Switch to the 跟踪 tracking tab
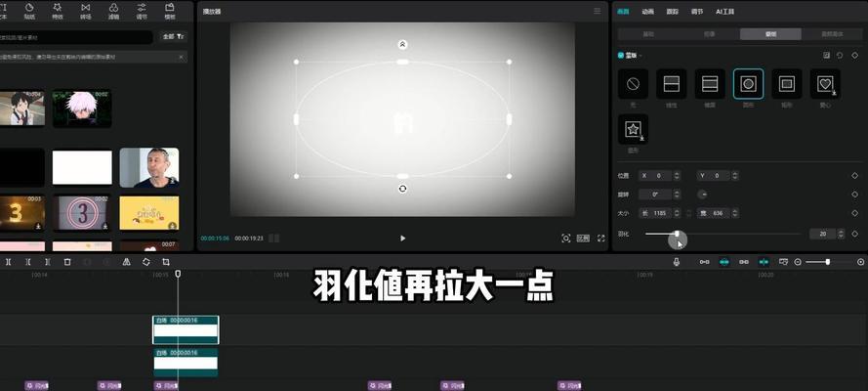 coord(673,11)
